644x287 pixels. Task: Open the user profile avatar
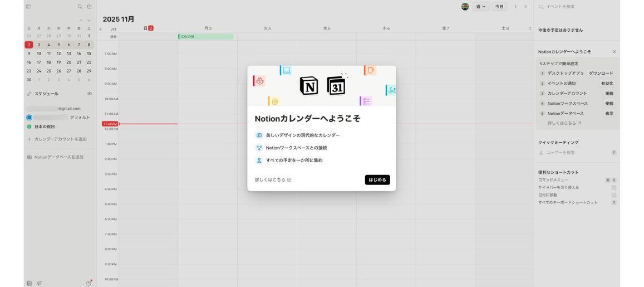coord(465,7)
